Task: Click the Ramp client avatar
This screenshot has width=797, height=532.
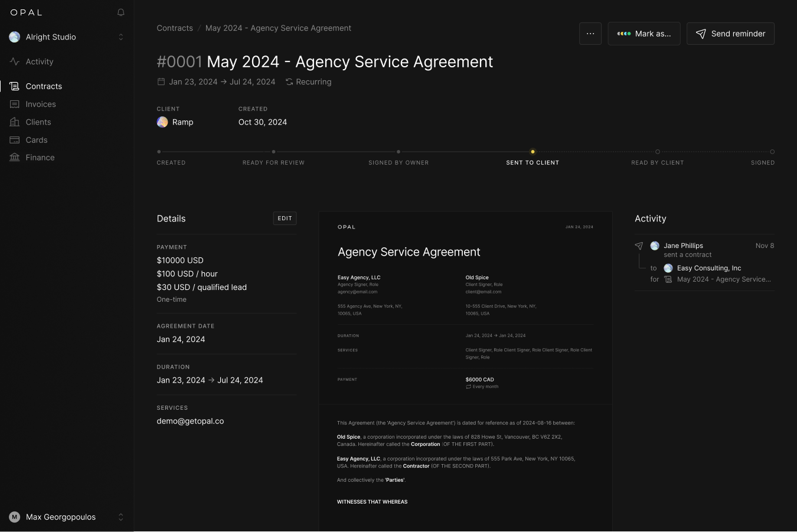Action: 162,122
